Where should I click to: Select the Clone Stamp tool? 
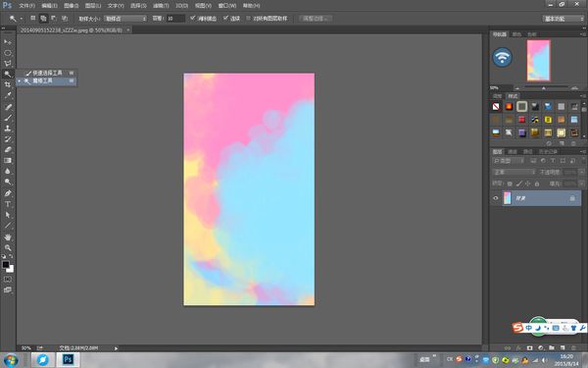8,128
